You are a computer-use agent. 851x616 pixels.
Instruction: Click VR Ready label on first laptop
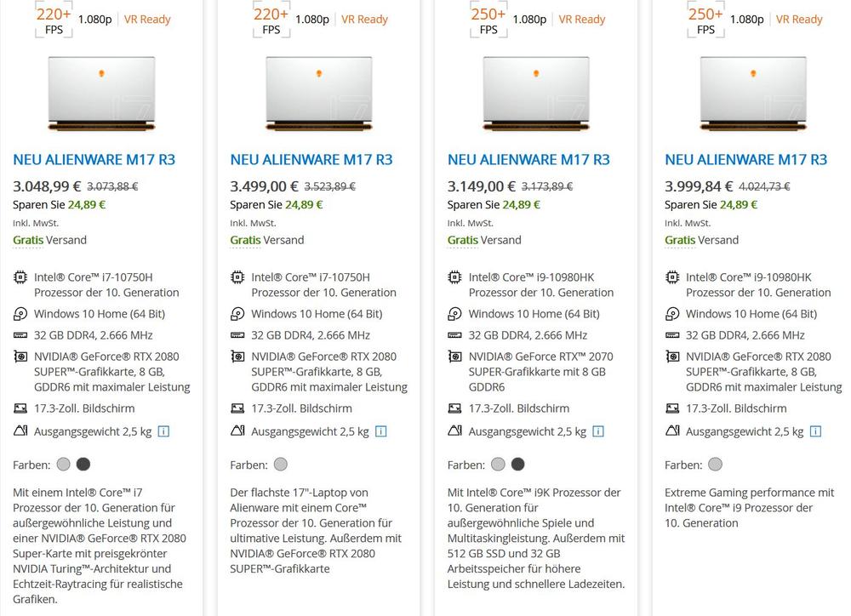[147, 20]
